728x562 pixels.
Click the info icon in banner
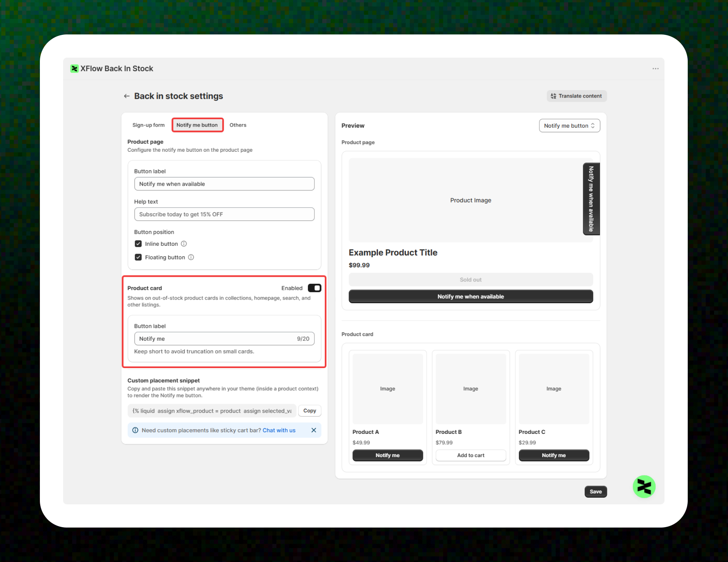(x=135, y=430)
